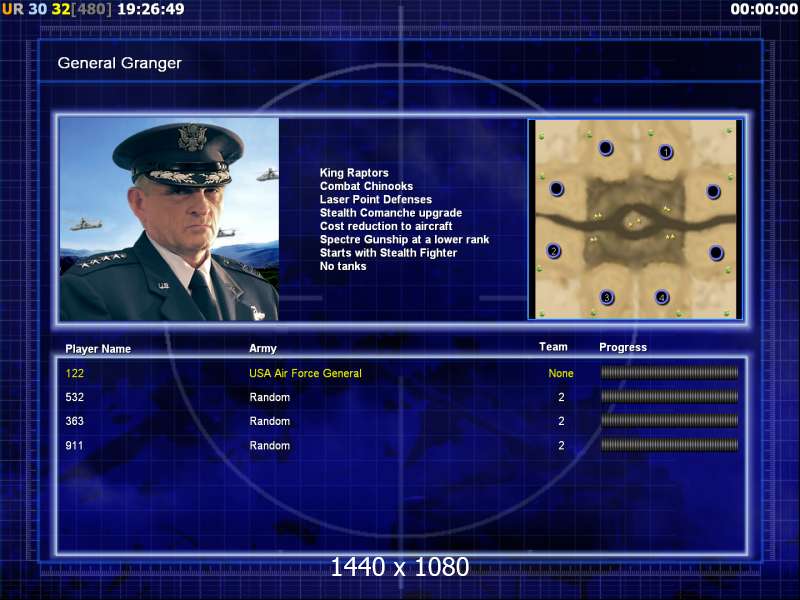This screenshot has width=800, height=600.
Task: Click the "19:26:49" clock readout
Action: pyautogui.click(x=151, y=9)
